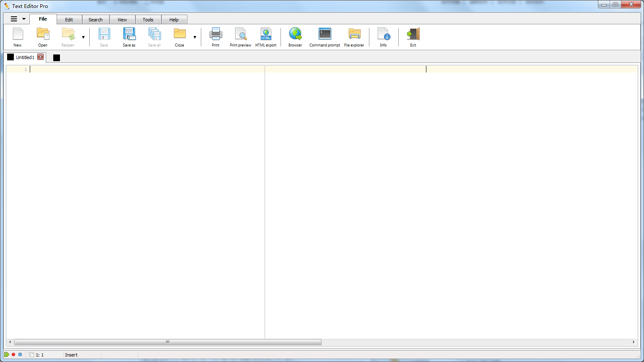The height and width of the screenshot is (362, 644).
Task: Create a new file with New icon
Action: pos(17,37)
